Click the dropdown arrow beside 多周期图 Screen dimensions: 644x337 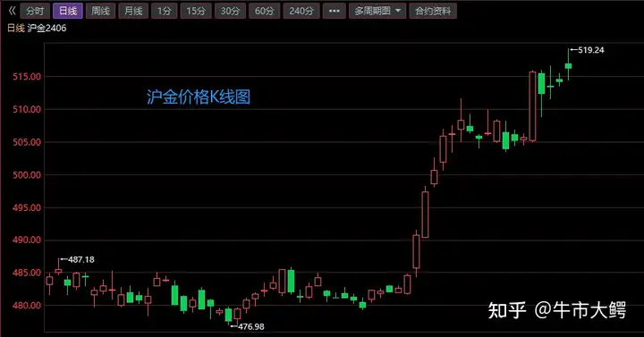398,11
